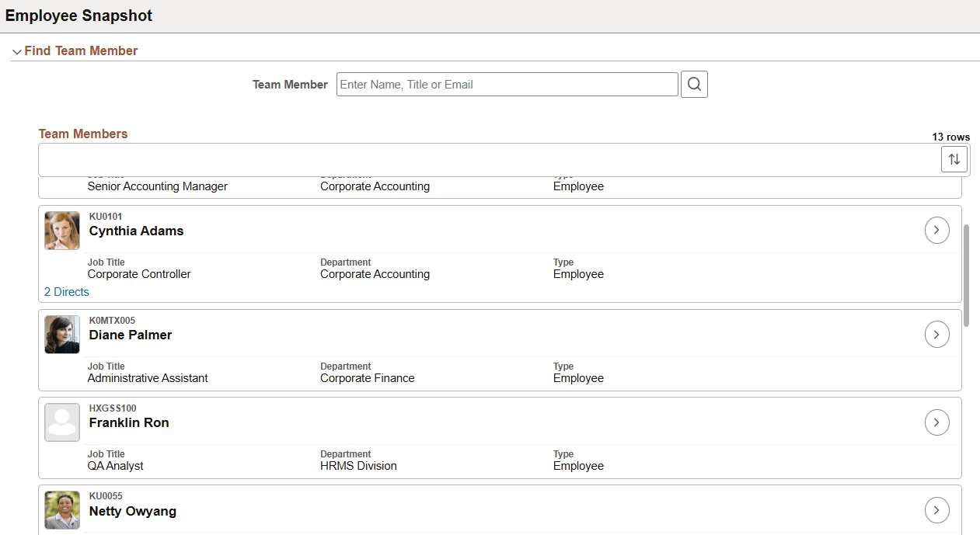
Task: Open the 2 Directs link under Cynthia Adams
Action: click(x=66, y=291)
